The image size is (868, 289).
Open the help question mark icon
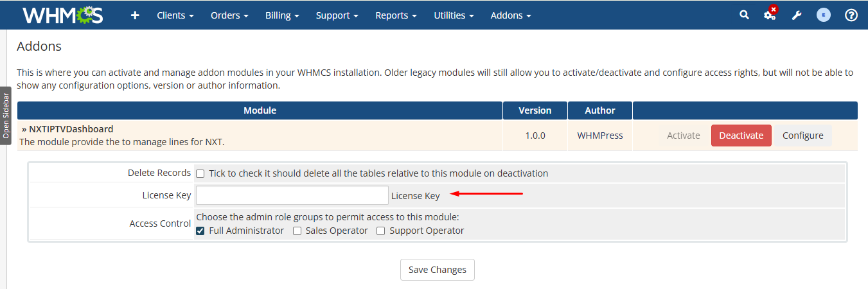click(x=851, y=15)
